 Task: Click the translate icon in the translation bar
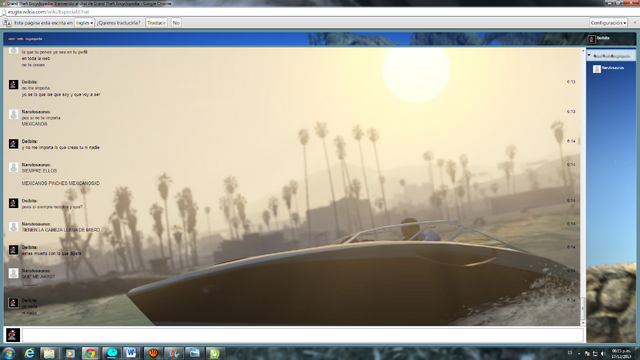point(7,23)
